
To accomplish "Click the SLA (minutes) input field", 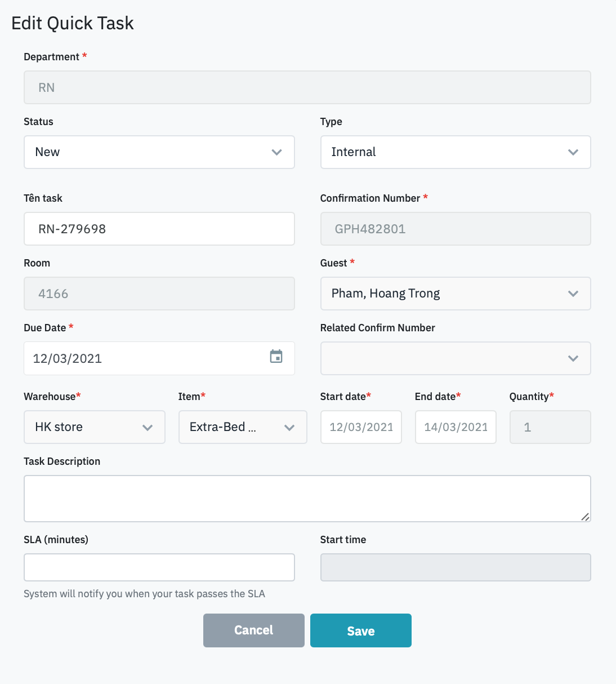I will (x=159, y=567).
